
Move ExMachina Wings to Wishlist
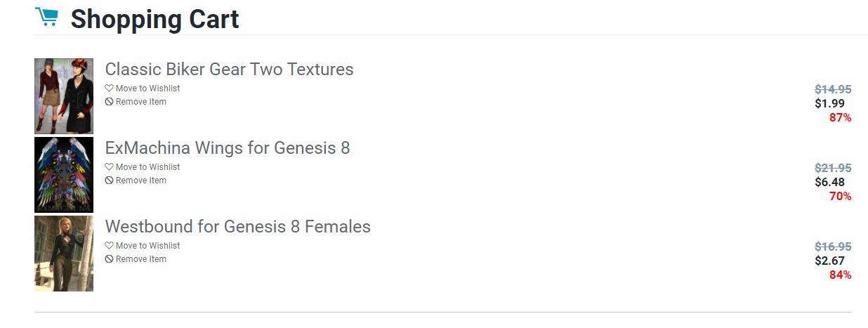[147, 167]
